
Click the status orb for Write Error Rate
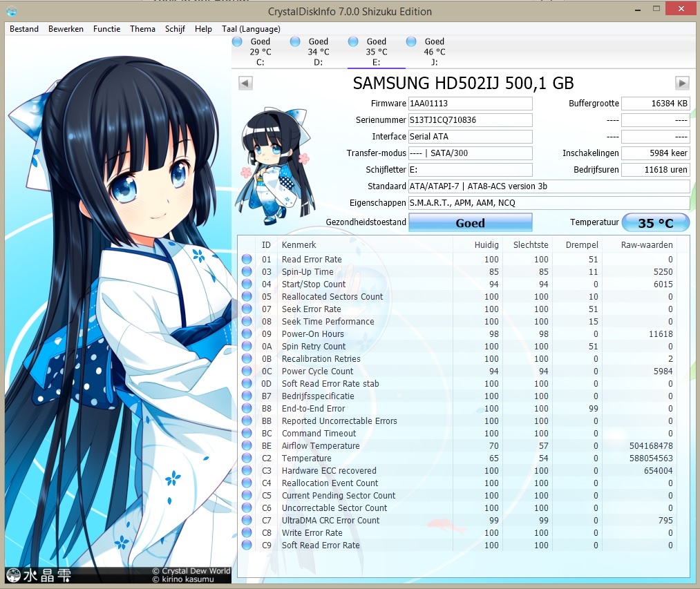tap(247, 533)
